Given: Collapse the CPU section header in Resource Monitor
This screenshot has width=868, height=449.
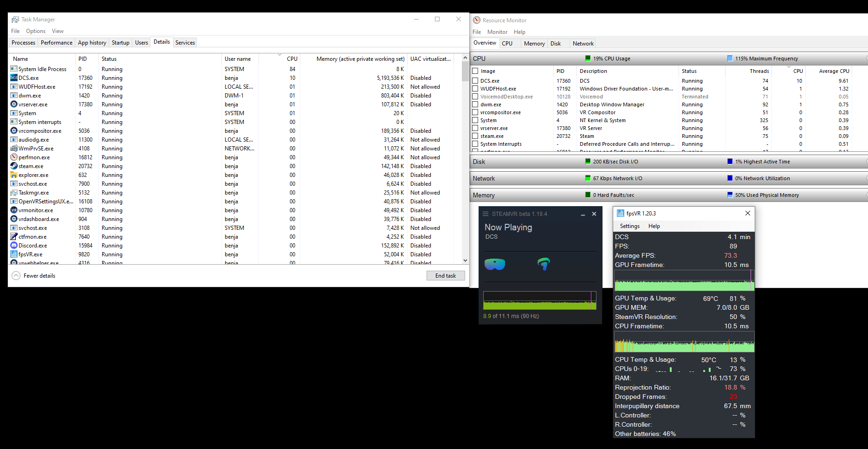Looking at the screenshot, I should pyautogui.click(x=668, y=59).
